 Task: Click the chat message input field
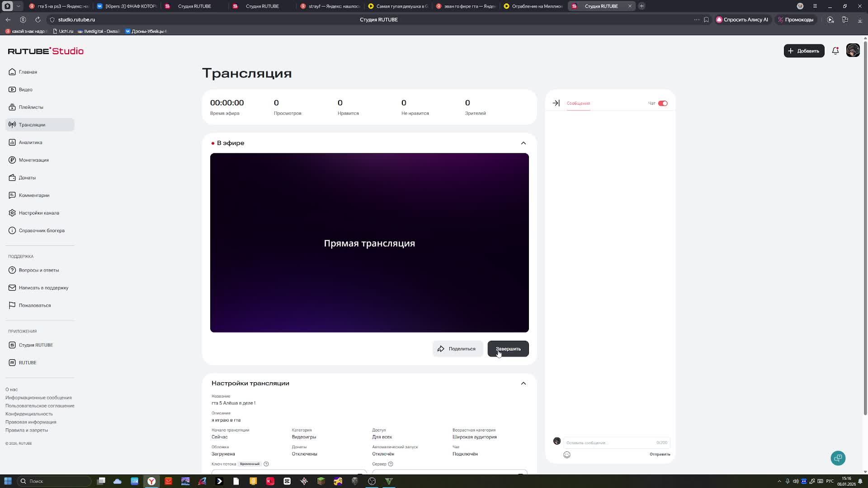click(x=608, y=443)
